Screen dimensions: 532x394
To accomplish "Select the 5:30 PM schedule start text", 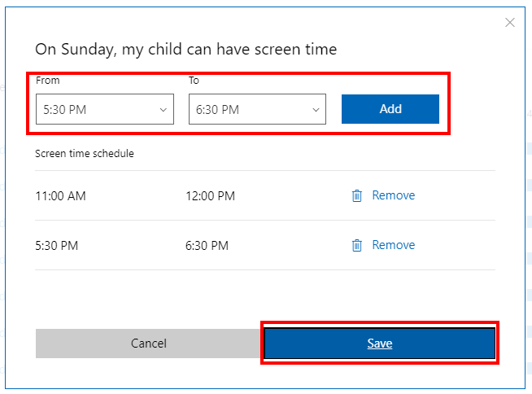I will [x=57, y=246].
